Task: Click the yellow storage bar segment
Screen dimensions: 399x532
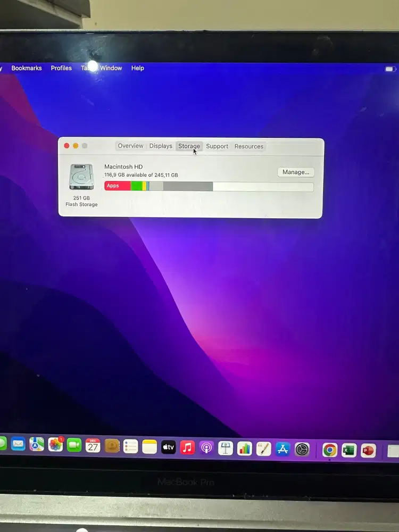Action: [144, 186]
